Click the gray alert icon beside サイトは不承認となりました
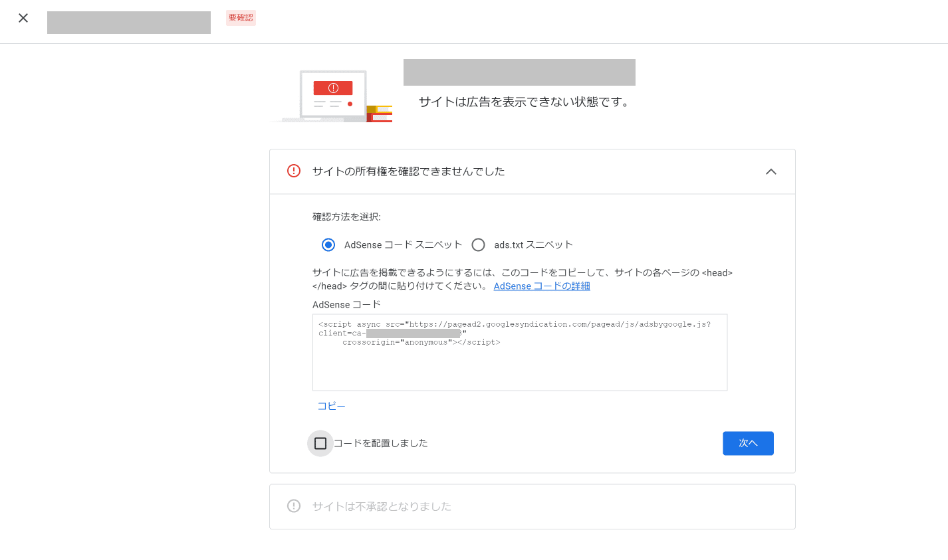 (x=294, y=506)
